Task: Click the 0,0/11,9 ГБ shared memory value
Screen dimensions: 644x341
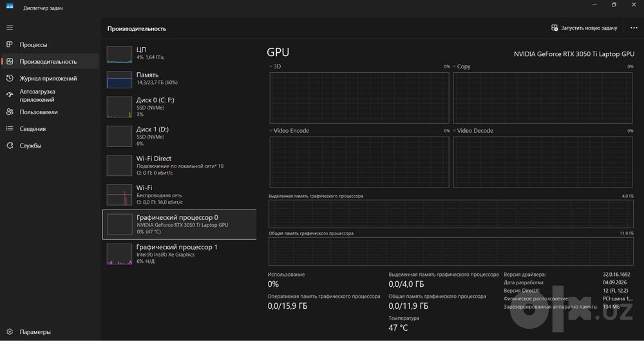Action: click(x=408, y=306)
